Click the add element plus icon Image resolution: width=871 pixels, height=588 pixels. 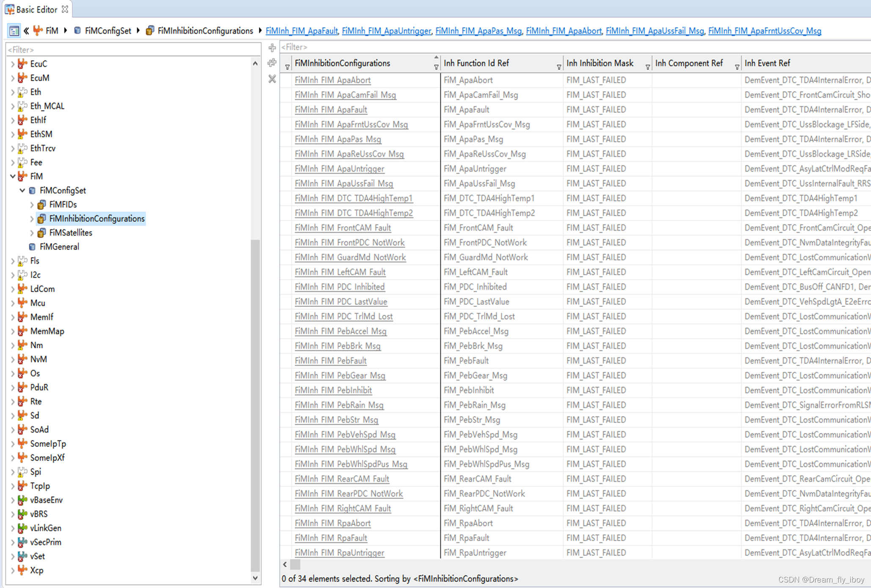(x=272, y=48)
